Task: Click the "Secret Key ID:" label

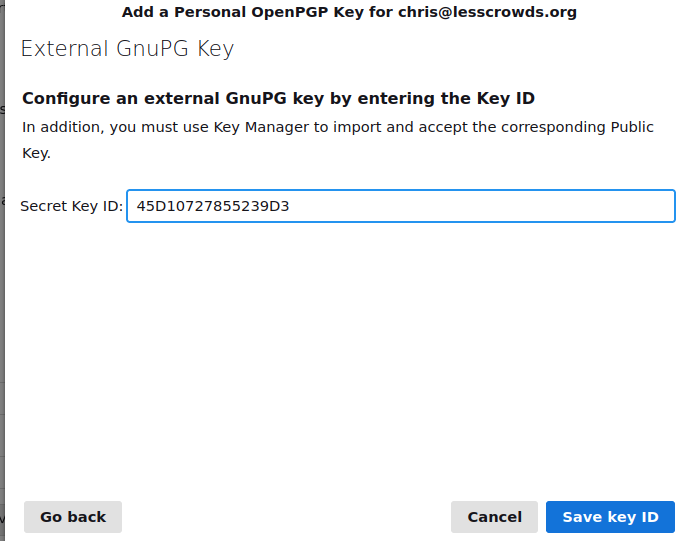Action: 71,206
